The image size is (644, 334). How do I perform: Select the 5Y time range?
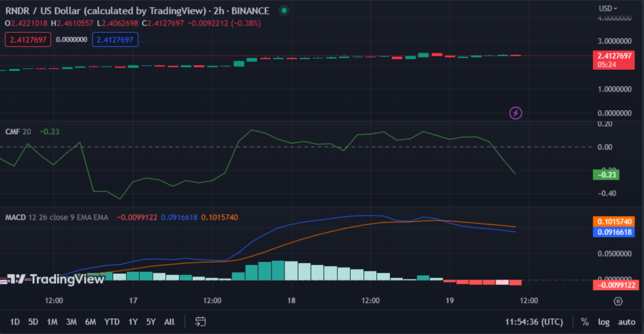(151, 322)
